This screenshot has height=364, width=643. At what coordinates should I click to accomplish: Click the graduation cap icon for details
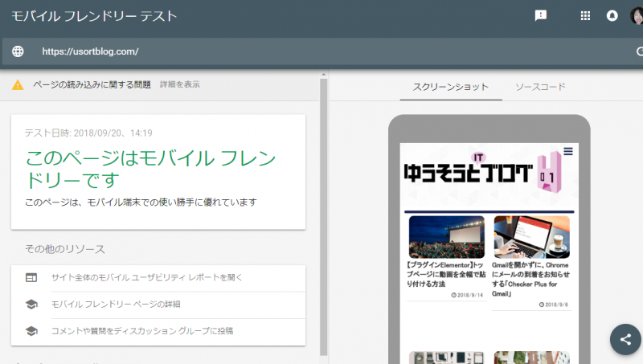click(31, 304)
